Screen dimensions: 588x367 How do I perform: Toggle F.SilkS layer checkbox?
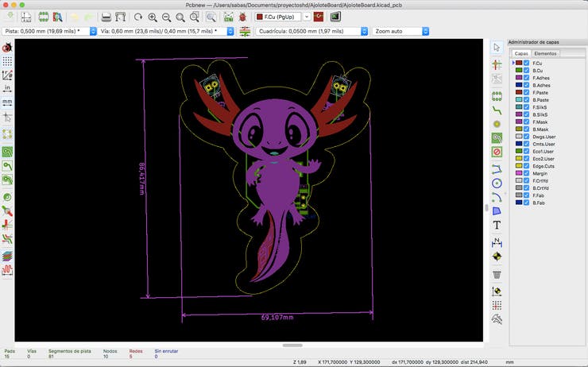tap(527, 107)
